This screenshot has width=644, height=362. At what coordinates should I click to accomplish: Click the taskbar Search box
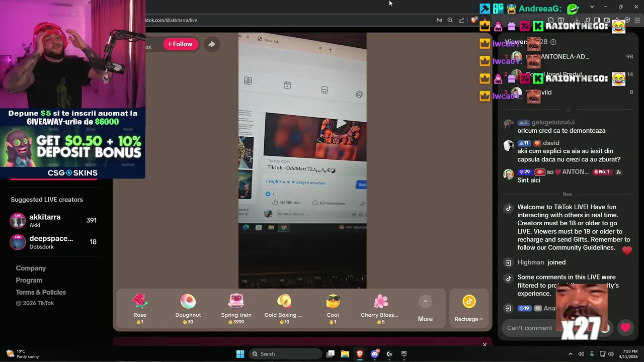(286, 354)
